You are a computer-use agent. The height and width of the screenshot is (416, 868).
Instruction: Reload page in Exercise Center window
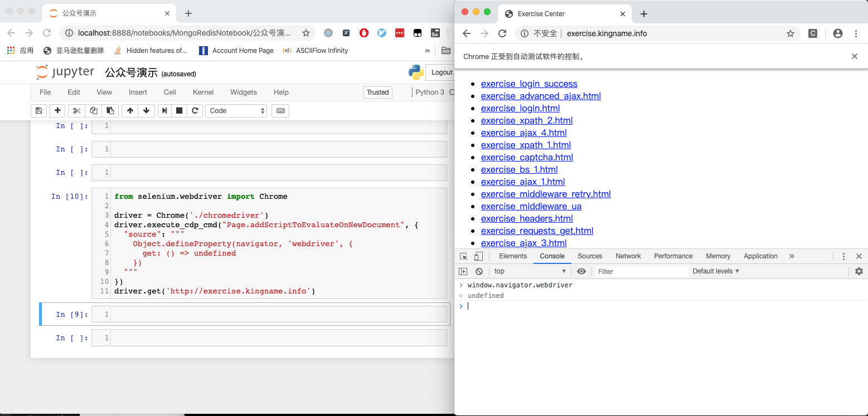coord(502,33)
